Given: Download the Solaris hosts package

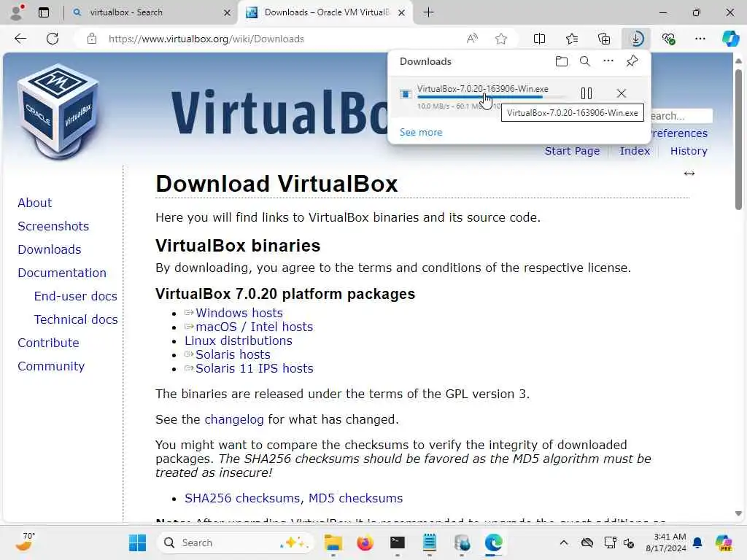Looking at the screenshot, I should tap(233, 354).
